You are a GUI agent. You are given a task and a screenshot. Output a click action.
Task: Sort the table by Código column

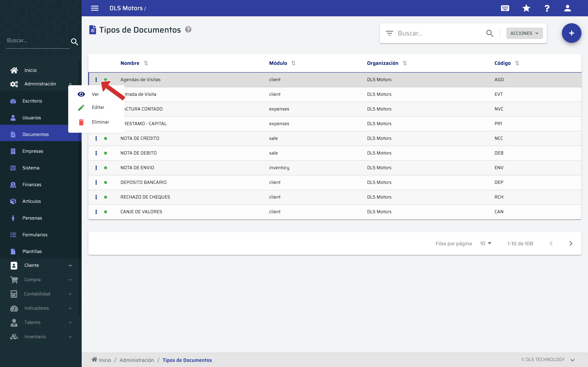click(517, 63)
